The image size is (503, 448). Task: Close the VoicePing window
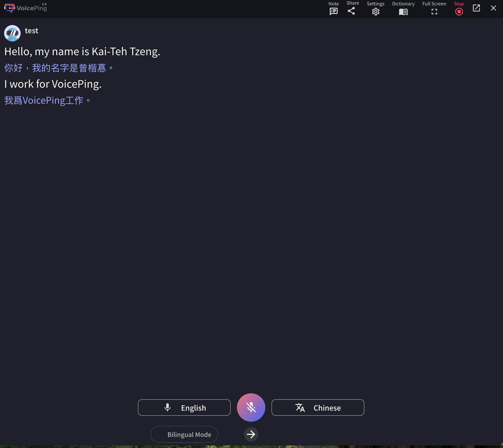(x=493, y=8)
